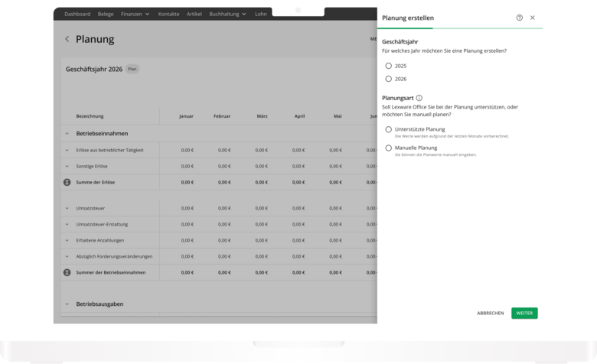Open Kontakte in the navigation bar
The height and width of the screenshot is (364, 597).
[168, 14]
